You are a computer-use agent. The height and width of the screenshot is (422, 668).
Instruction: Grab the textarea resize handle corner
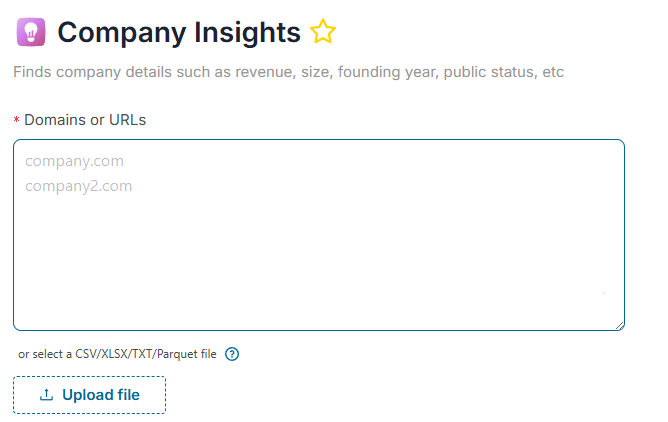click(620, 326)
